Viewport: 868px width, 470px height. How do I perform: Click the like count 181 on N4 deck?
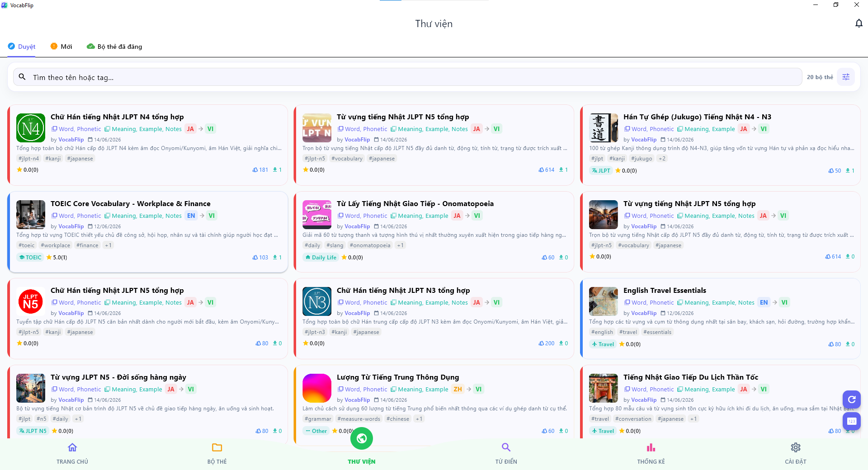(x=260, y=170)
